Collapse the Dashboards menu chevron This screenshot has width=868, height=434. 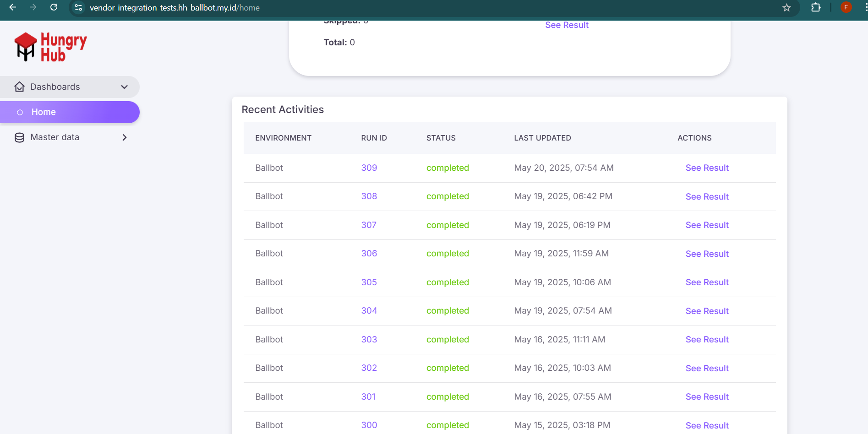(x=124, y=87)
